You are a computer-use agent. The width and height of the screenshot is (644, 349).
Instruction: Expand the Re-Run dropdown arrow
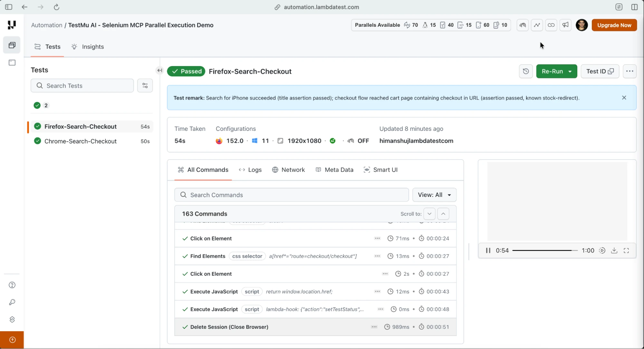(x=570, y=72)
